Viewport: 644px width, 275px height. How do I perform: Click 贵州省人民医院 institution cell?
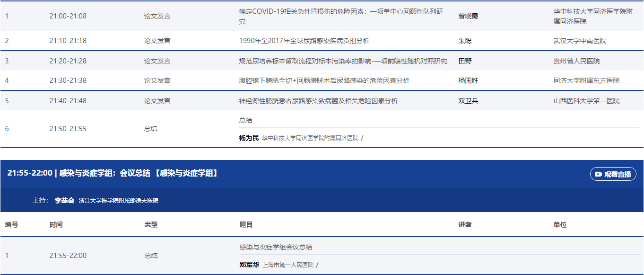pyautogui.click(x=576, y=61)
